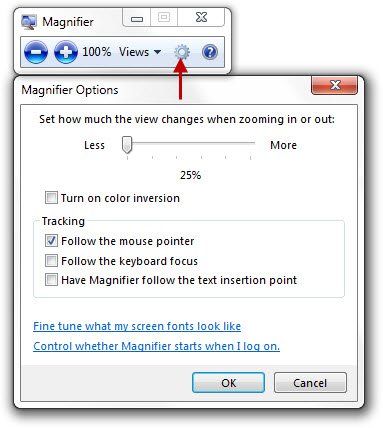Click the Magnifier app icon in title bar
Image resolution: width=383 pixels, height=428 pixels.
pyautogui.click(x=29, y=22)
